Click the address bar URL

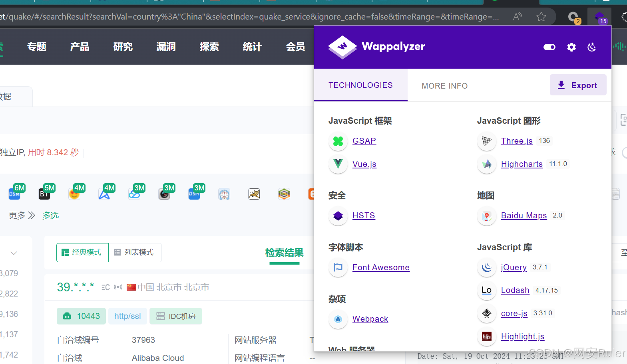tap(249, 17)
